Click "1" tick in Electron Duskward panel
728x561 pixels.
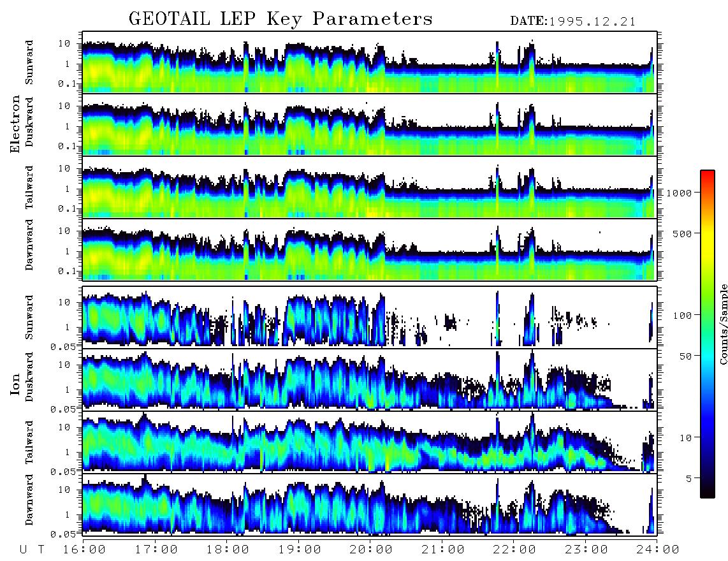click(x=67, y=126)
